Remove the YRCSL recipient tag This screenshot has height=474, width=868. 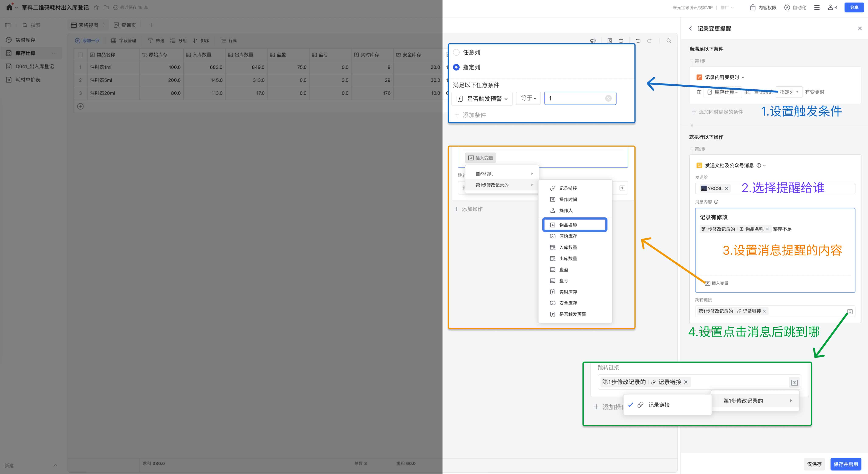(726, 188)
